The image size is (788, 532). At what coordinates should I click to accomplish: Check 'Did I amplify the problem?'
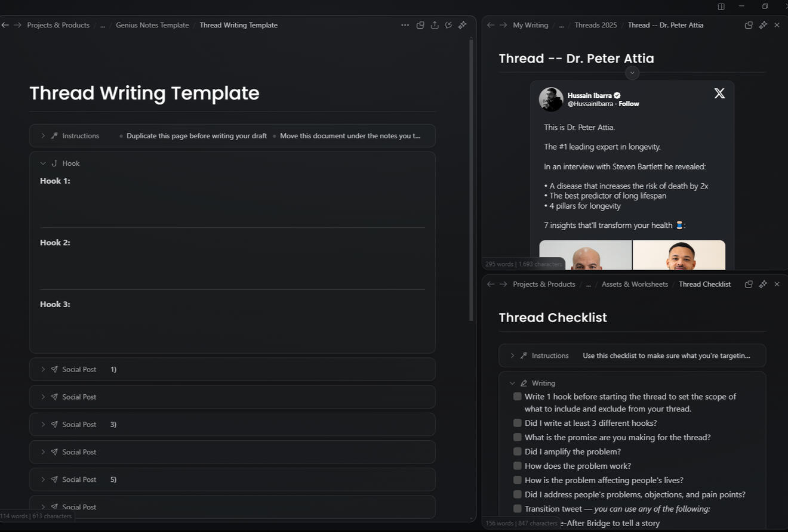pyautogui.click(x=518, y=451)
